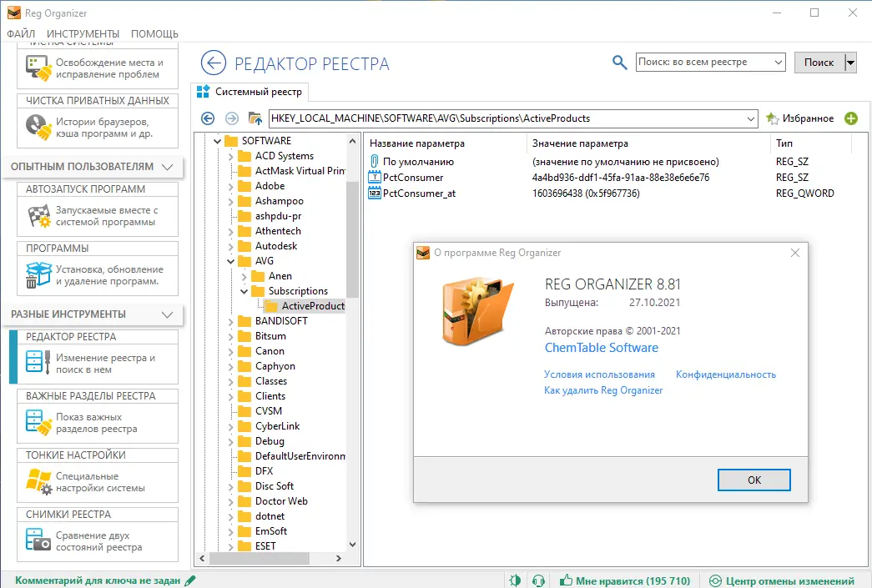Viewport: 872px width, 588px height.
Task: Collapse the Subscriptions tree node
Action: click(244, 291)
